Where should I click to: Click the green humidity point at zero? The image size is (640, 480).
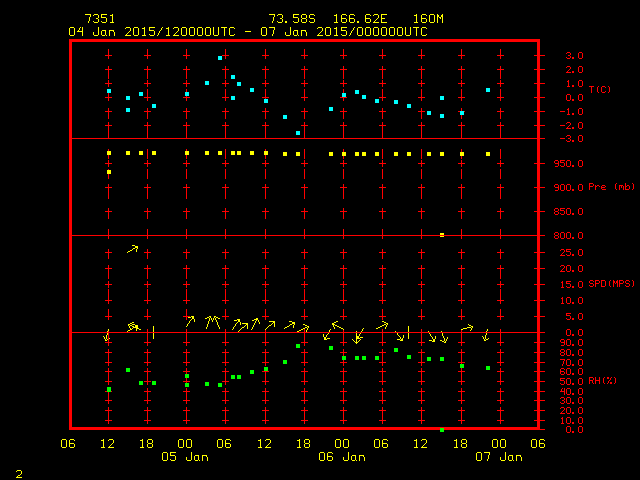point(442,429)
